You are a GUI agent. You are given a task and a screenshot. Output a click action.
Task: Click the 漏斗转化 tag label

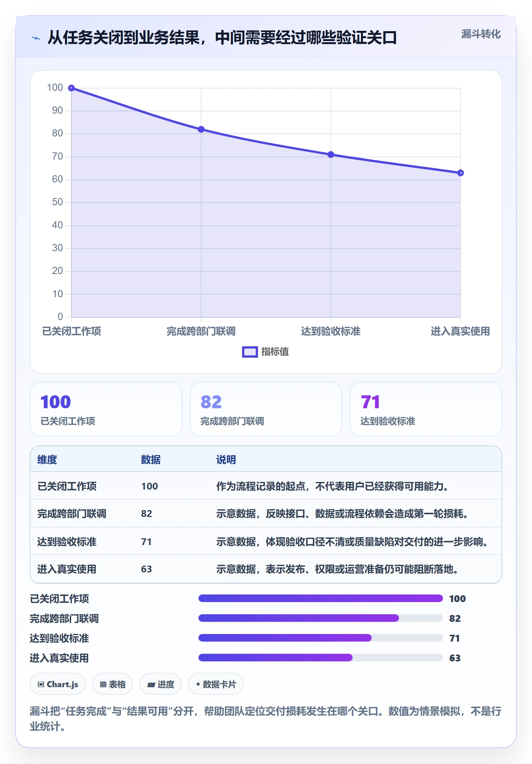tap(481, 34)
